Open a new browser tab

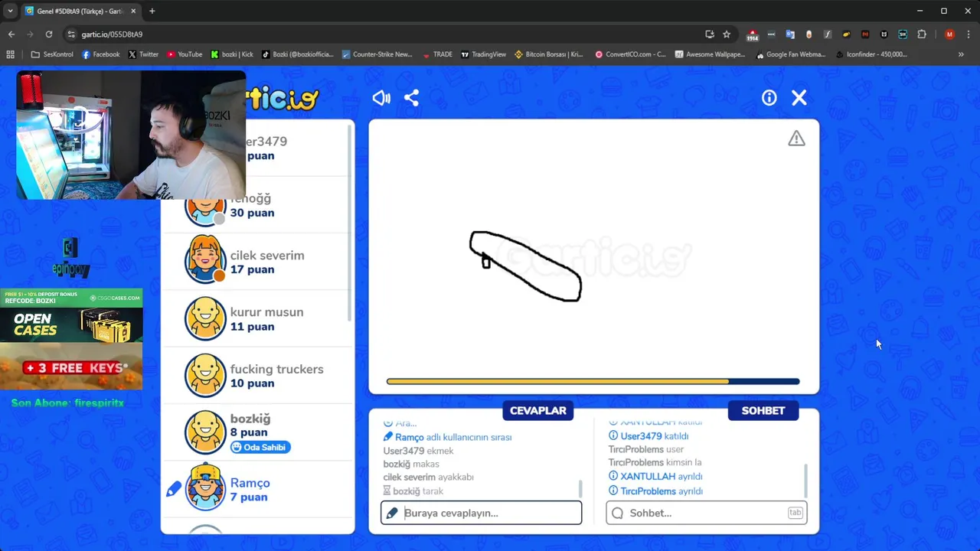152,11
